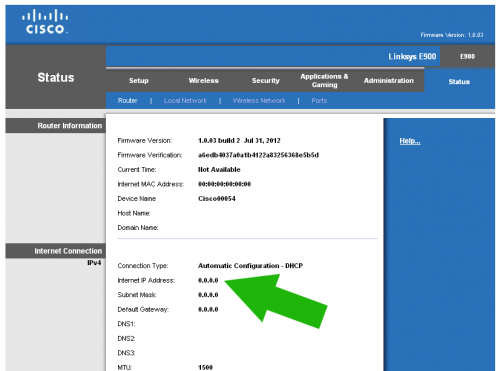Click the Help... link
Screen dimensions: 500x371
410,141
